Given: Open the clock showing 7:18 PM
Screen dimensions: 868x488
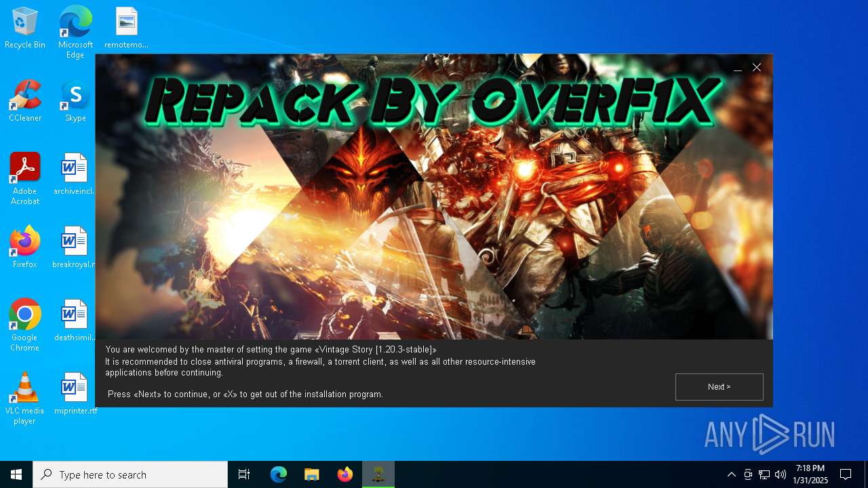Looking at the screenshot, I should coord(810,474).
